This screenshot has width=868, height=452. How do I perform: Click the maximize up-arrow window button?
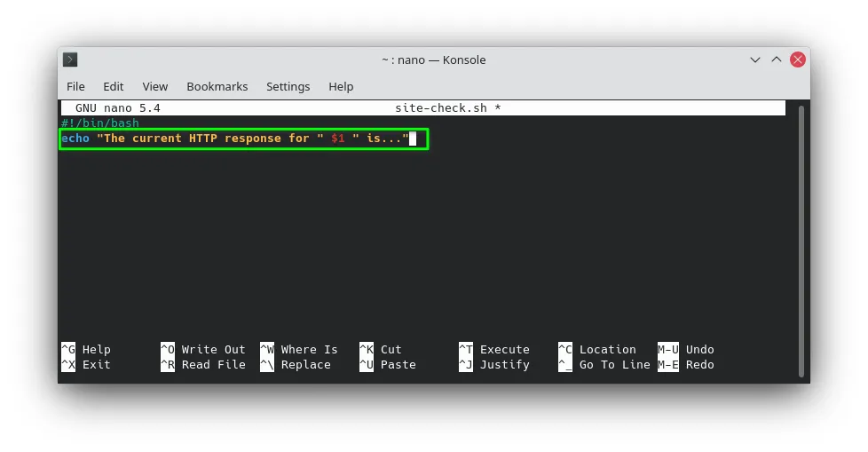click(x=776, y=59)
